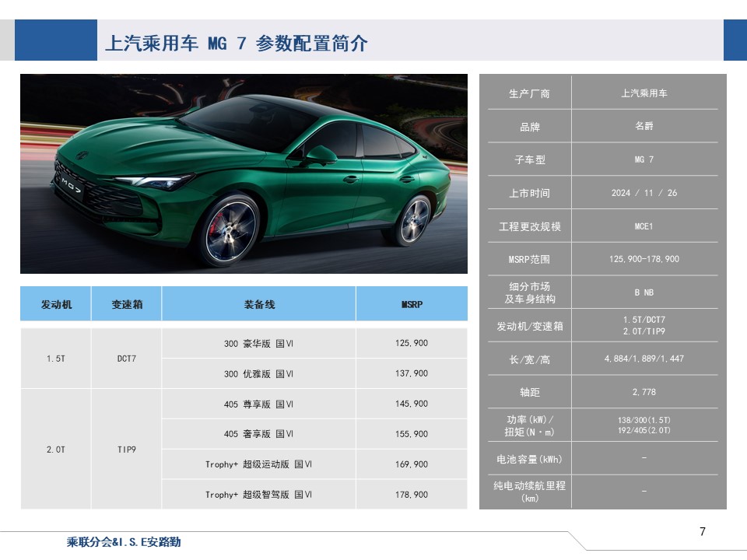The height and width of the screenshot is (560, 747).
Task: Click the 发动机/变速箱 label
Action: tap(529, 326)
